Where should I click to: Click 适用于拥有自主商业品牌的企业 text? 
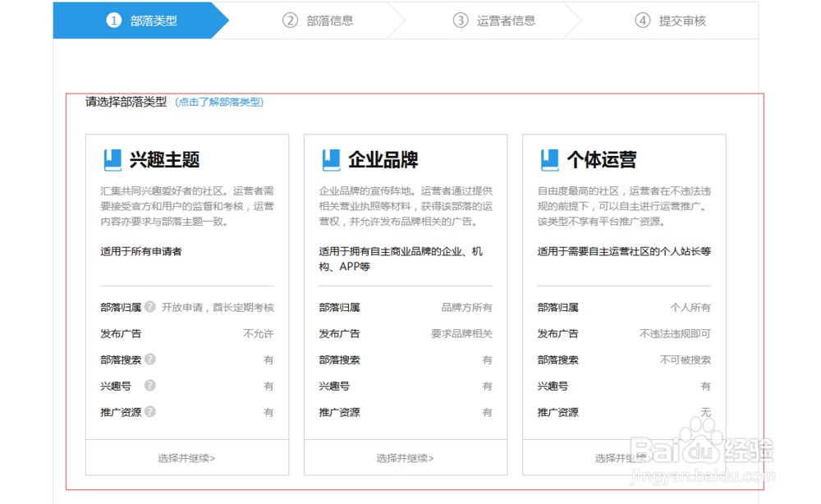pos(401,259)
